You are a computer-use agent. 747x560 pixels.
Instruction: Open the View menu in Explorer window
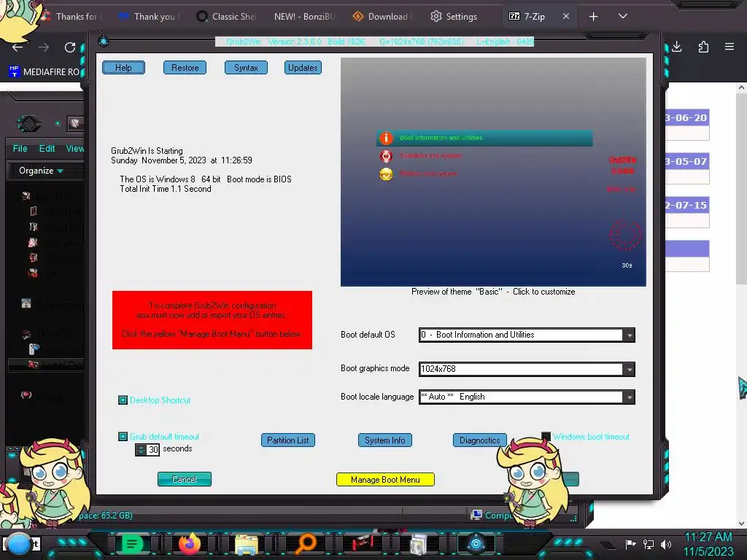74,149
